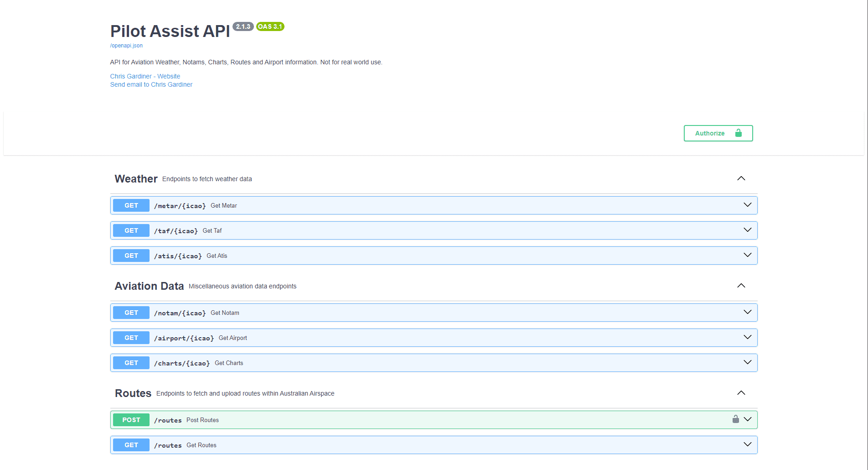868x470 pixels.
Task: Click GET badge on Get Taf row
Action: pos(131,230)
